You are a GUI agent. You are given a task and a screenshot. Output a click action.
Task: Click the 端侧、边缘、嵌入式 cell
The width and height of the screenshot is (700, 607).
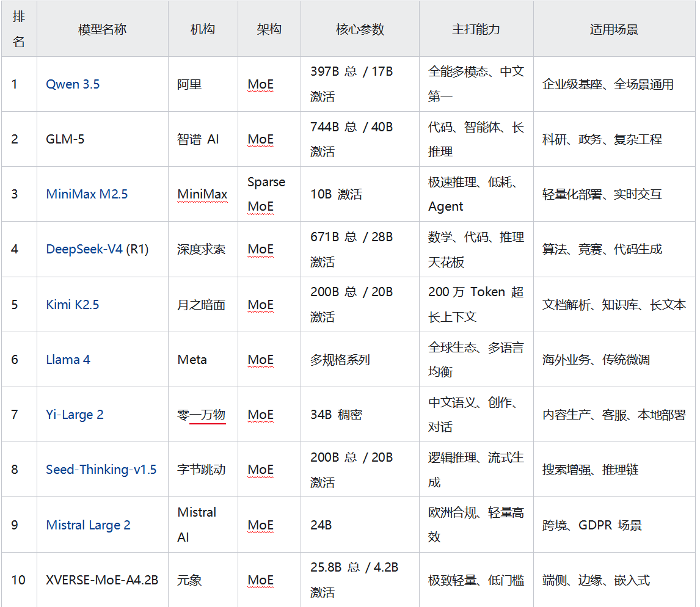click(614, 580)
